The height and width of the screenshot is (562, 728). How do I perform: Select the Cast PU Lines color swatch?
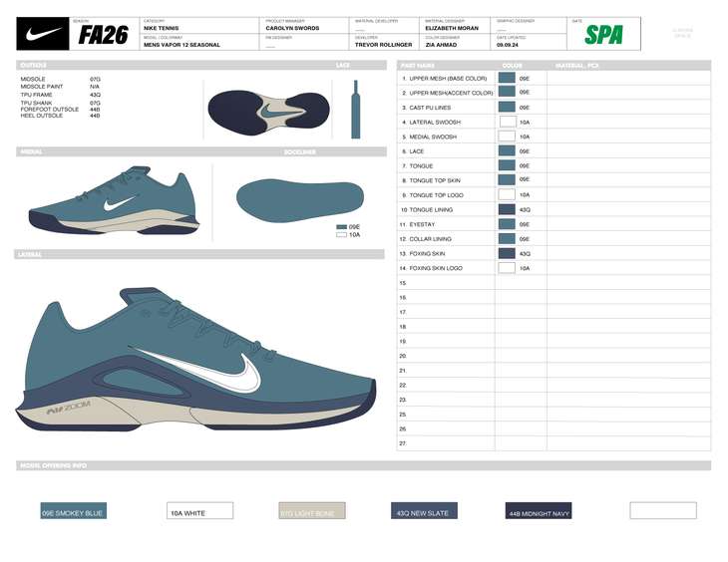pos(507,108)
